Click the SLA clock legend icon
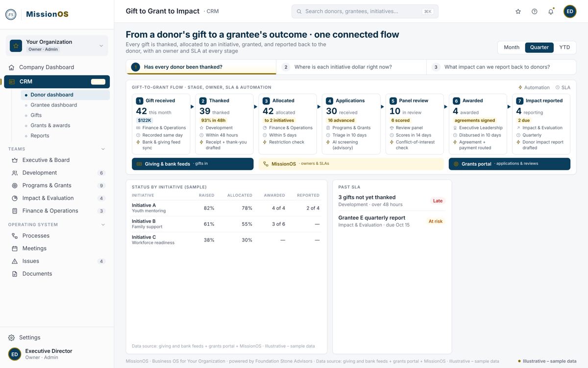Image resolution: width=588 pixels, height=368 pixels. pyautogui.click(x=558, y=87)
